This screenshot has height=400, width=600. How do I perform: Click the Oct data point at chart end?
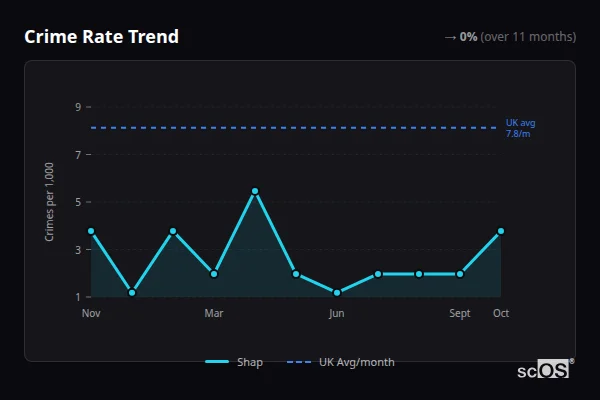point(501,231)
